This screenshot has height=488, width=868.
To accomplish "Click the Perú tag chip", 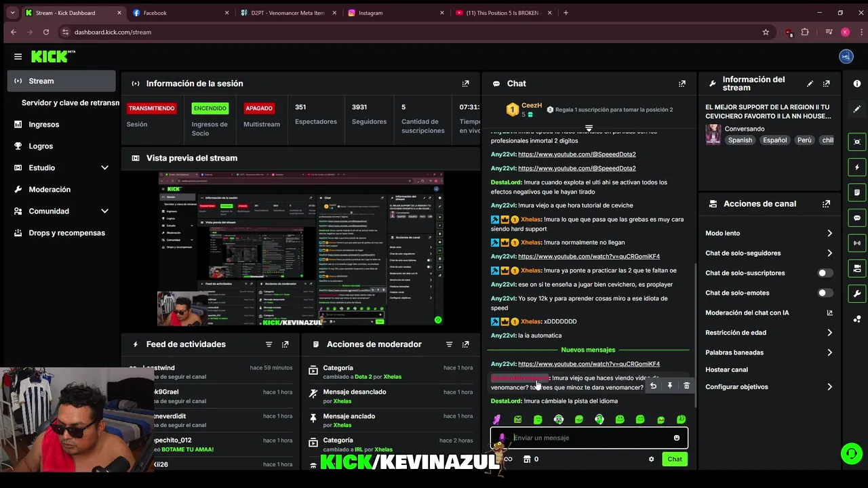I will [x=804, y=140].
